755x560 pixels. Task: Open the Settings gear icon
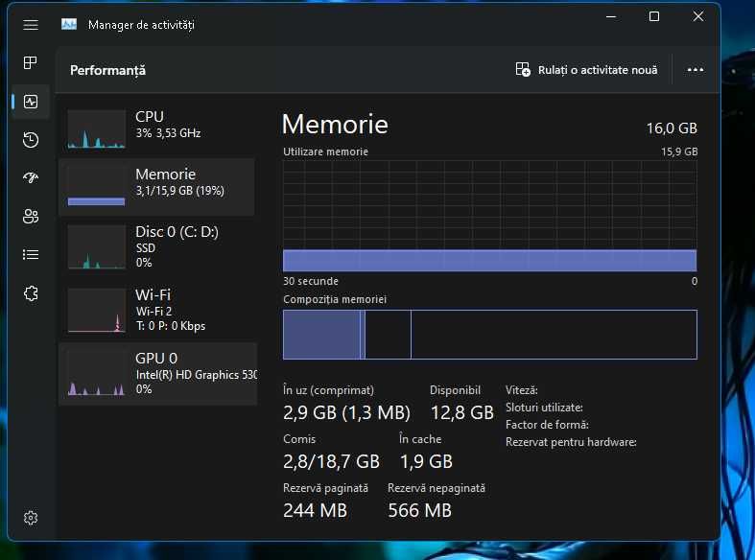[31, 518]
